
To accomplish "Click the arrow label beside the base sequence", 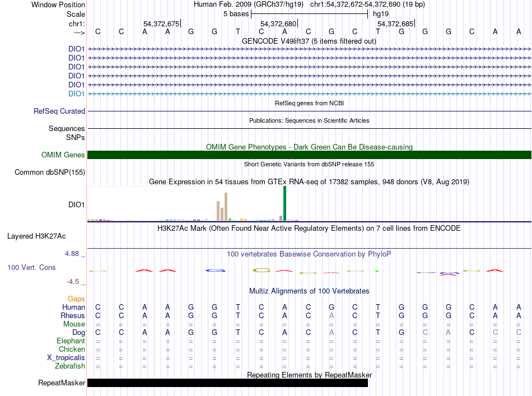I will click(79, 32).
